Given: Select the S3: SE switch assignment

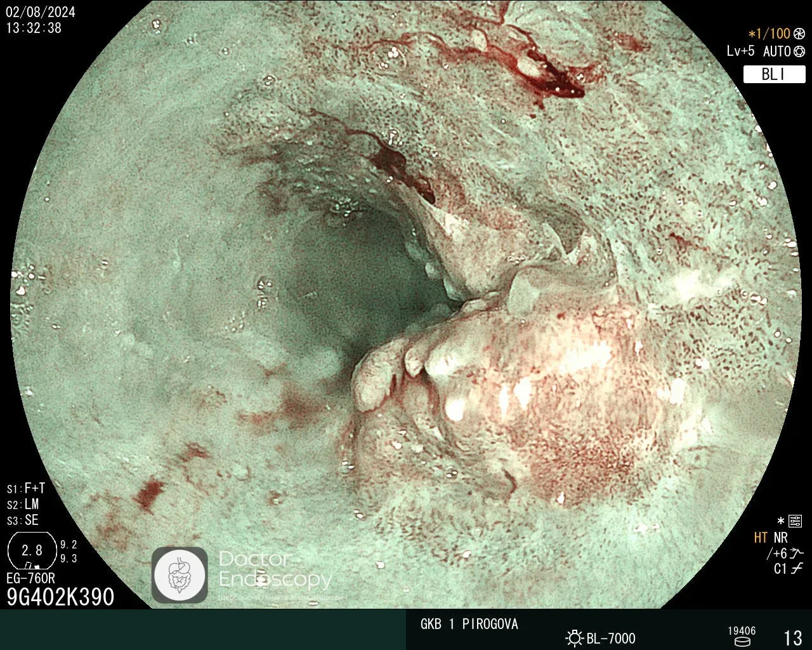Looking at the screenshot, I should pos(23,521).
